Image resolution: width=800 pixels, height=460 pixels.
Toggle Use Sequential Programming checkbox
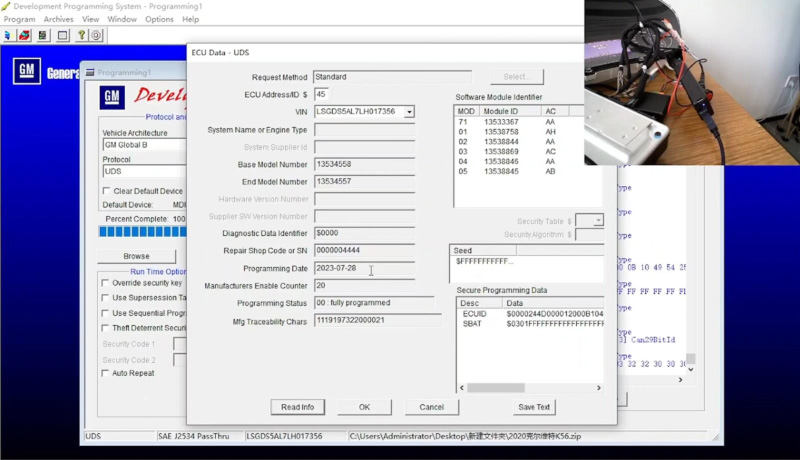pos(105,313)
